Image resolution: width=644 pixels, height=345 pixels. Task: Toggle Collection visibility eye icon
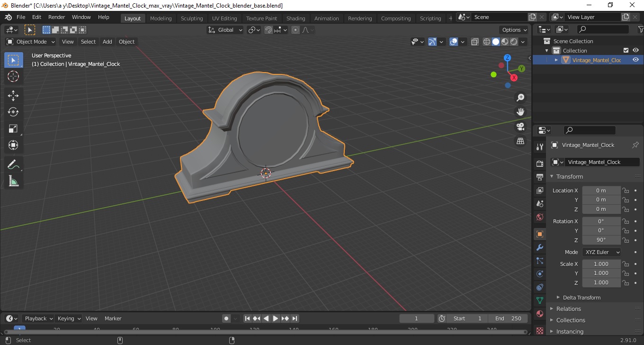(x=635, y=50)
